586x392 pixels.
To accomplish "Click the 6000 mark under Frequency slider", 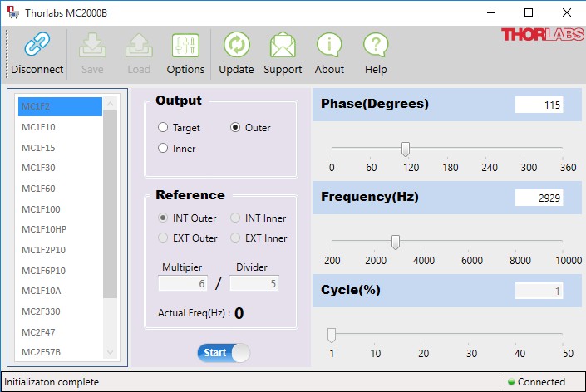I will [x=472, y=260].
